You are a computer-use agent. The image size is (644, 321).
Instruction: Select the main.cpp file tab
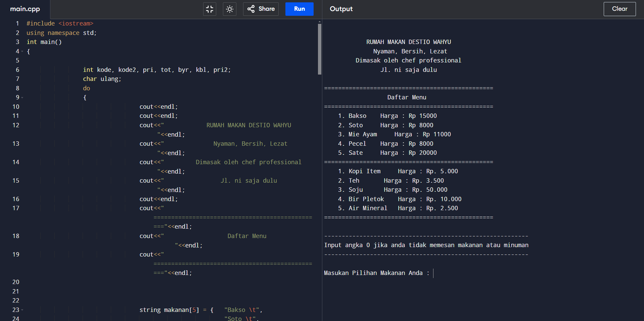[25, 9]
